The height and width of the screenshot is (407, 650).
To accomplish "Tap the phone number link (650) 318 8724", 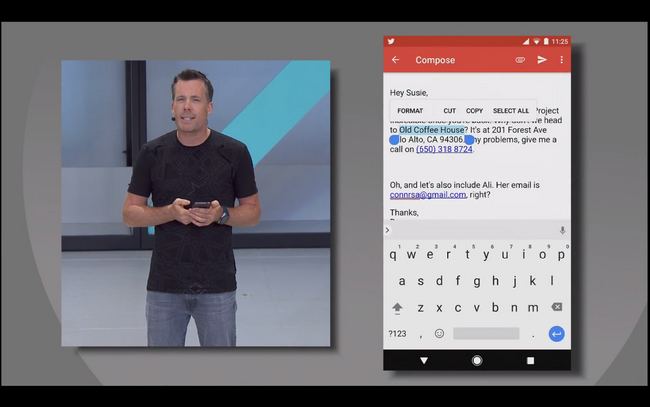I will pos(444,149).
